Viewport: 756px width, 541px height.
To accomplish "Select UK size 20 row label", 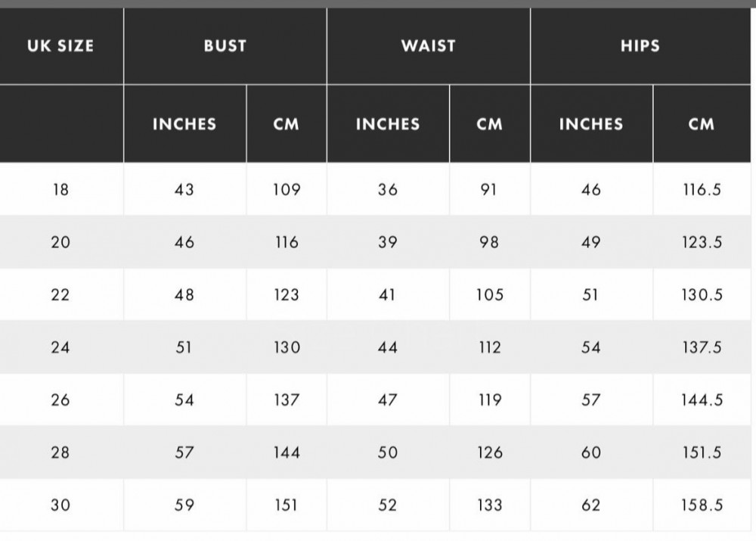I will [x=60, y=242].
